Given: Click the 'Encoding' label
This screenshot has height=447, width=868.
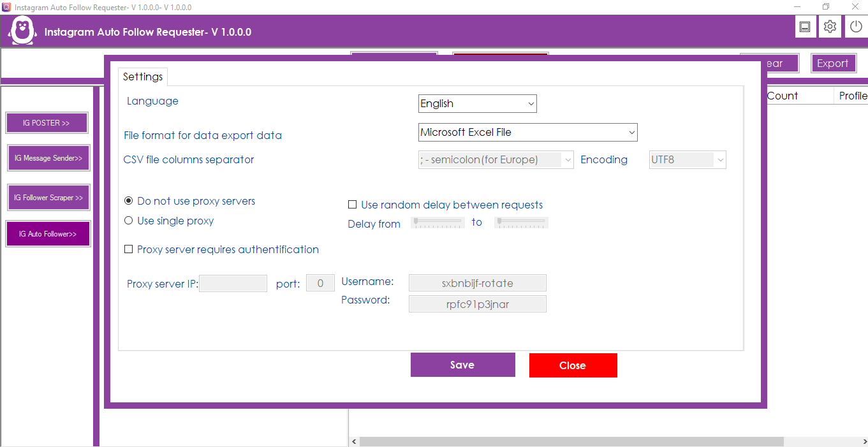Looking at the screenshot, I should [604, 159].
